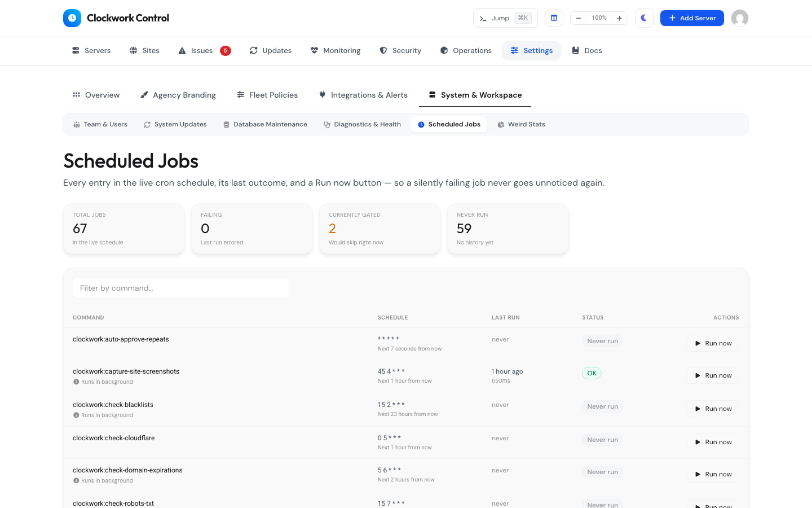
Task: Open the Weird Stats subtab
Action: (x=521, y=125)
